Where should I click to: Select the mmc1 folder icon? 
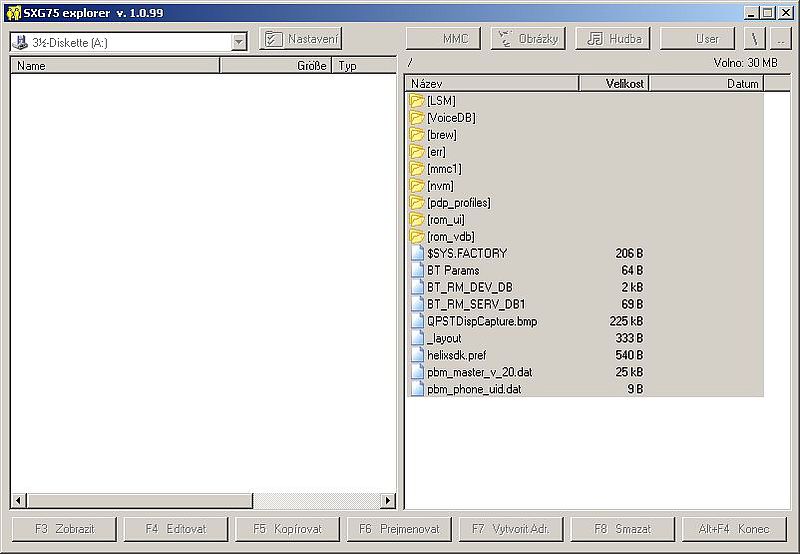417,169
